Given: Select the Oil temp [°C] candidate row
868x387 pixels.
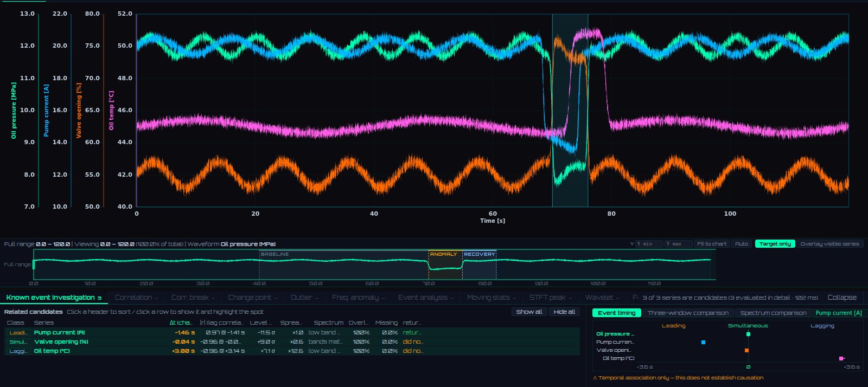Looking at the screenshot, I should click(x=293, y=351).
